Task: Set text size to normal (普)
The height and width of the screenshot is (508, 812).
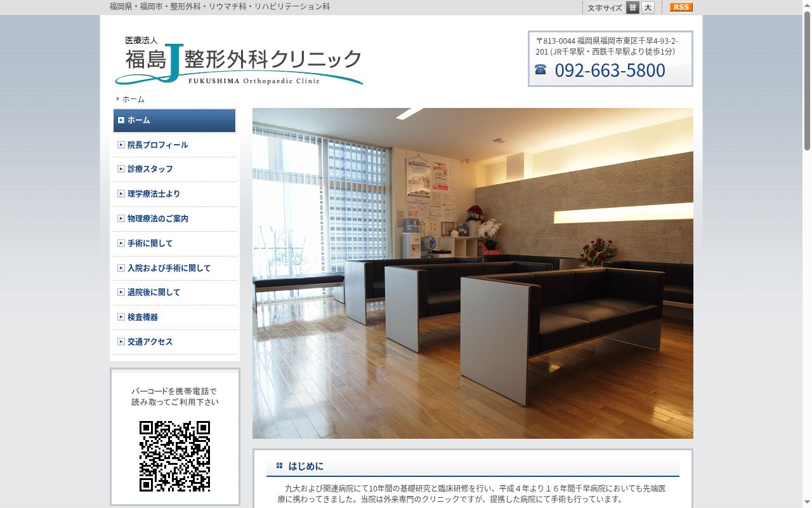Action: (x=632, y=8)
